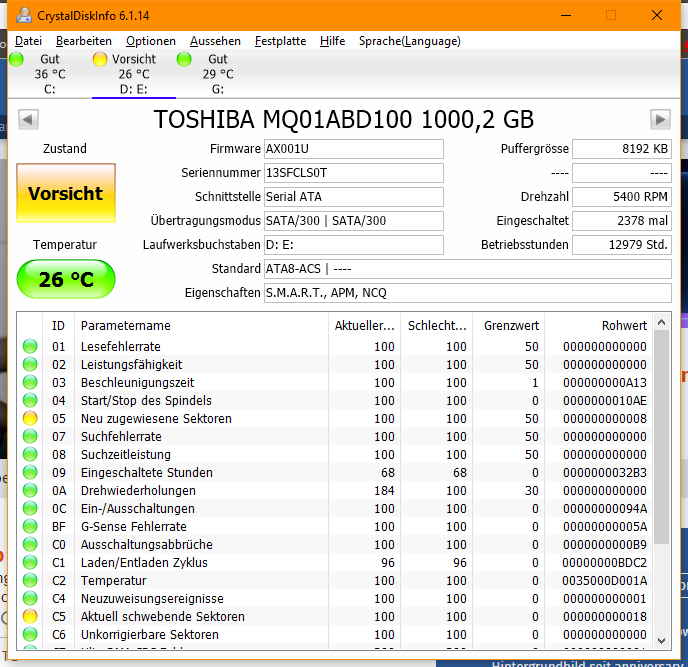The width and height of the screenshot is (688, 667).
Task: Click the Puffergrösse field 8192 KB
Action: pos(622,149)
